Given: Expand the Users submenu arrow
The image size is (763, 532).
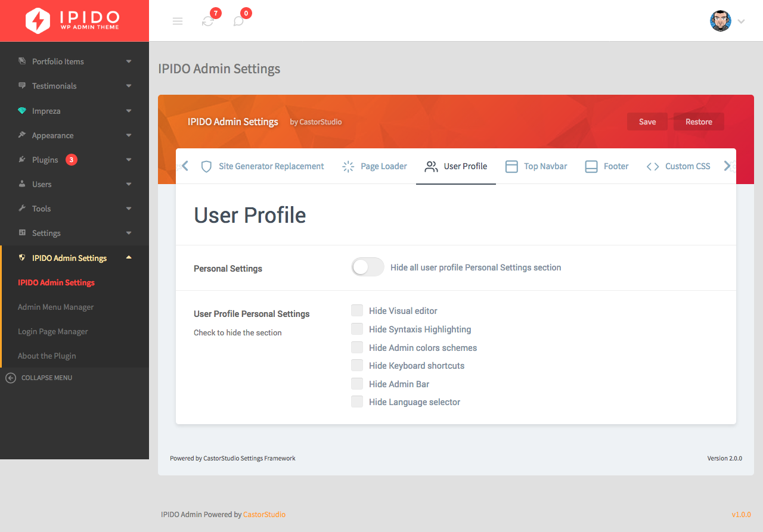Looking at the screenshot, I should click(129, 184).
